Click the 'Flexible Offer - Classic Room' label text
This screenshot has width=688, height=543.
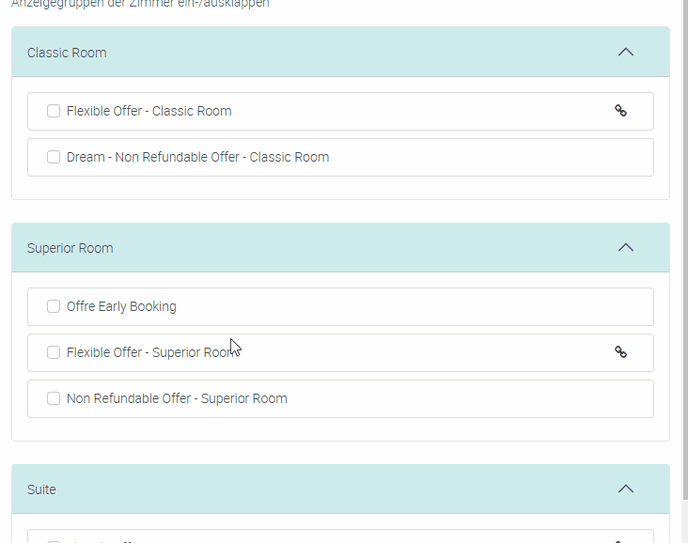(149, 111)
